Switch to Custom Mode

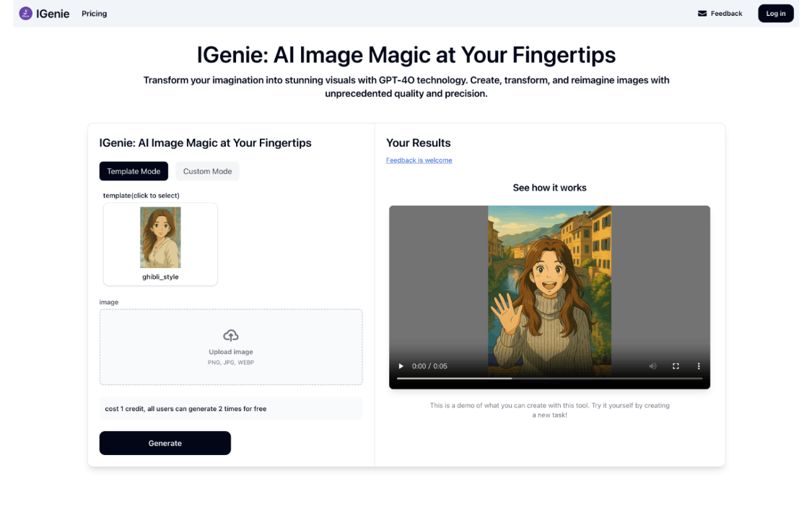click(207, 171)
